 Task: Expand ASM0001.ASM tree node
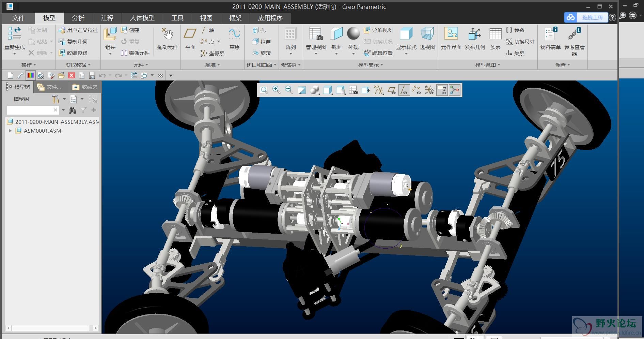pos(10,131)
